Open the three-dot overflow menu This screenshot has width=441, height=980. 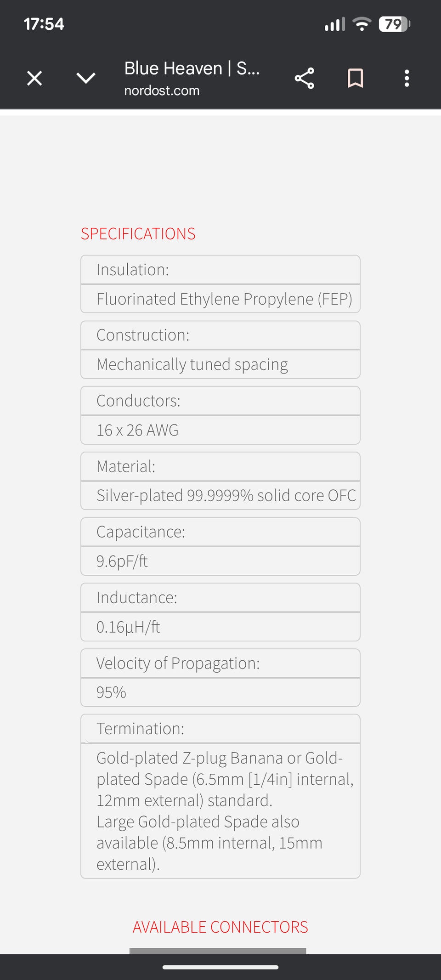pos(407,78)
